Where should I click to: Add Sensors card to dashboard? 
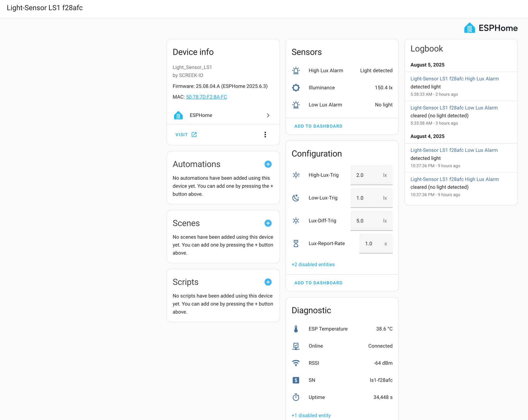pos(318,126)
